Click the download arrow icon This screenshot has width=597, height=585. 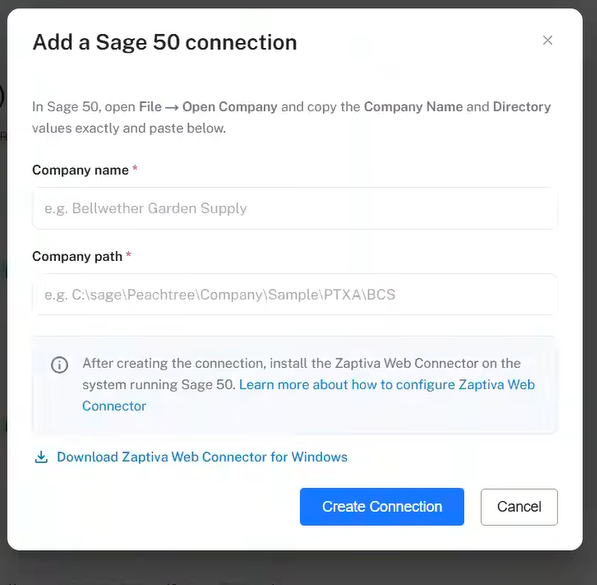[x=41, y=457]
